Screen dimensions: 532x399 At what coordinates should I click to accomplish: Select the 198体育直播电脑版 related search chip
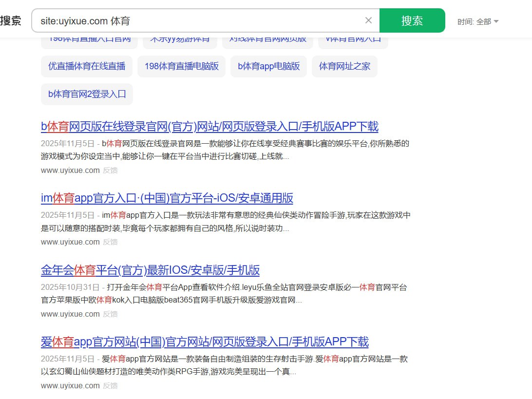tap(181, 66)
